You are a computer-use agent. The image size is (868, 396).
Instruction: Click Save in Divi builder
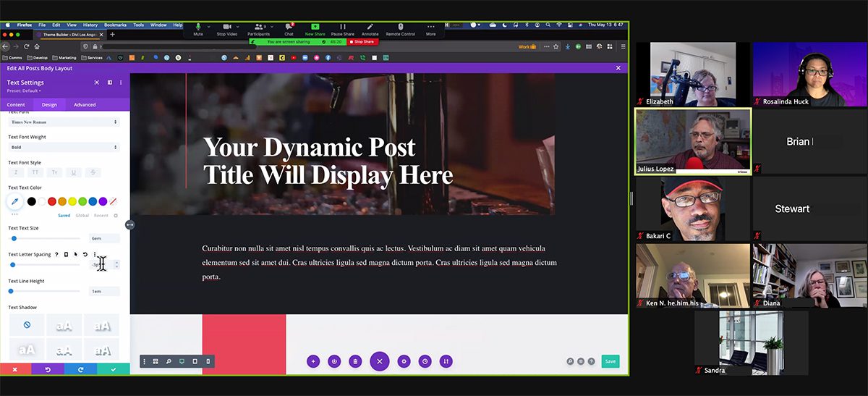[610, 361]
